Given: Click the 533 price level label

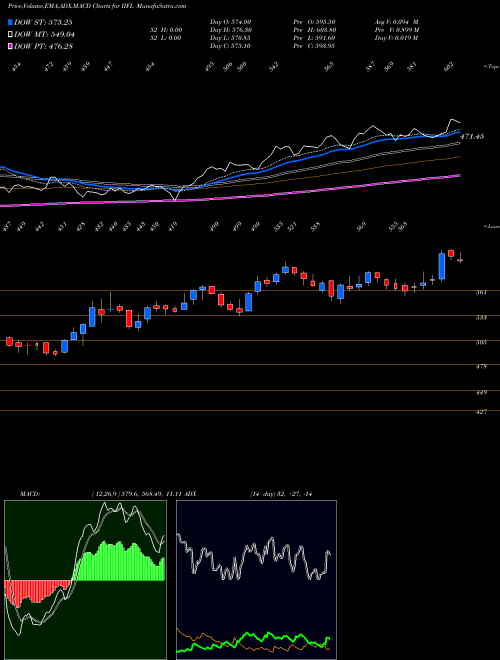Looking at the screenshot, I should click(x=481, y=317).
